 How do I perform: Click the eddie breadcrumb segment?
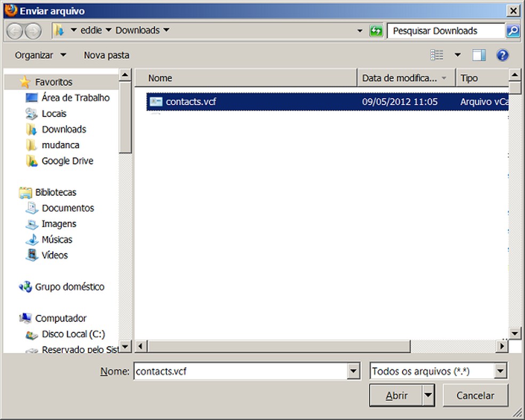tap(91, 30)
